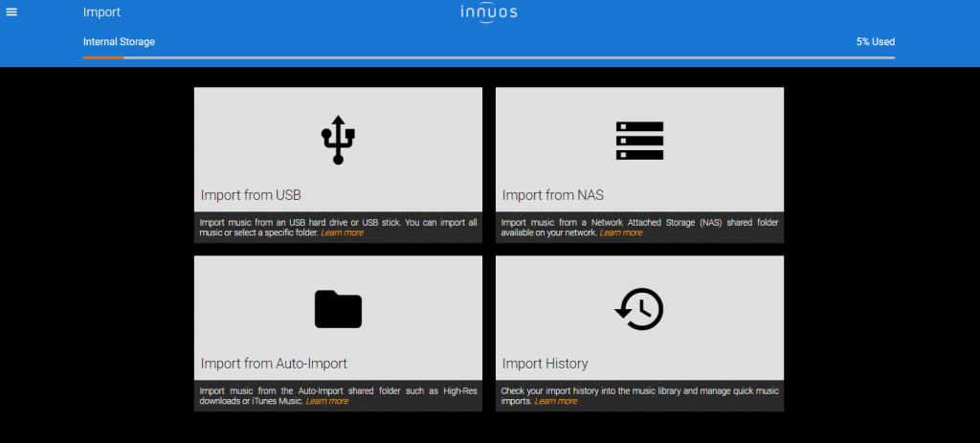
Task: Click the NAS server stack icon
Action: [639, 141]
